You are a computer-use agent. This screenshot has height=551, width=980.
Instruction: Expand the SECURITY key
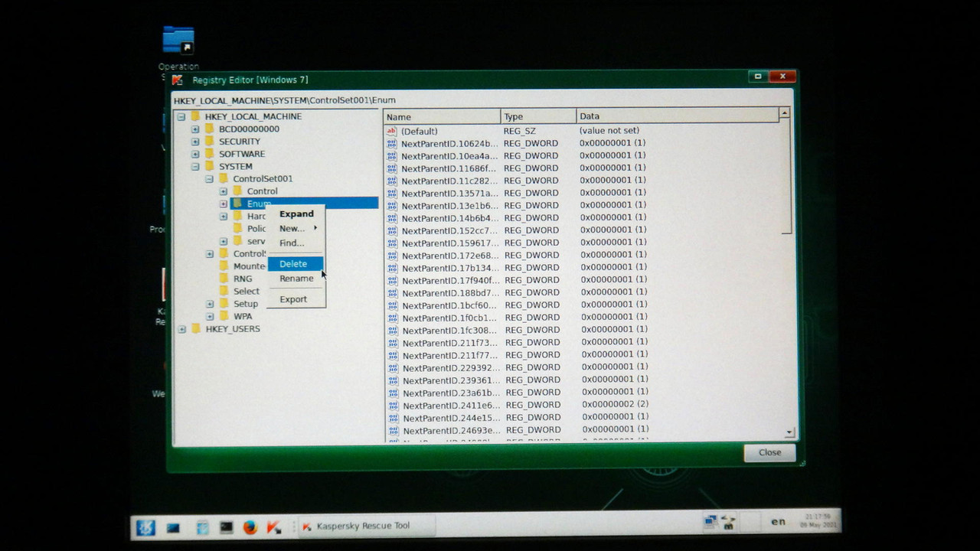coord(195,142)
